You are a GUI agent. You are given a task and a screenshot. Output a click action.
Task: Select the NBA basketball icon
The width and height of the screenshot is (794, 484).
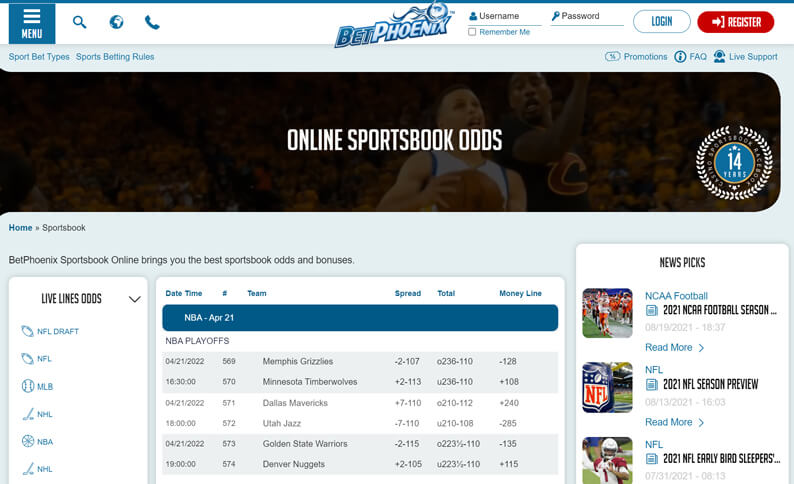pyautogui.click(x=28, y=441)
